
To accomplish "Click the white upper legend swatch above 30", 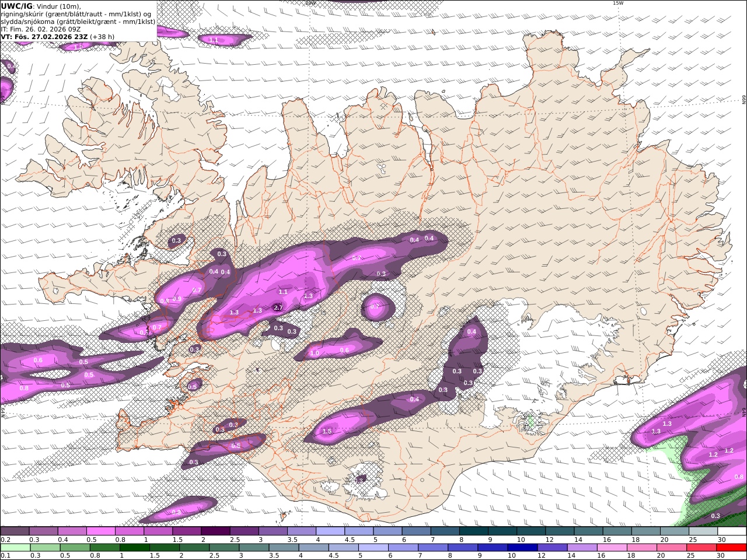I will pyautogui.click(x=732, y=531).
